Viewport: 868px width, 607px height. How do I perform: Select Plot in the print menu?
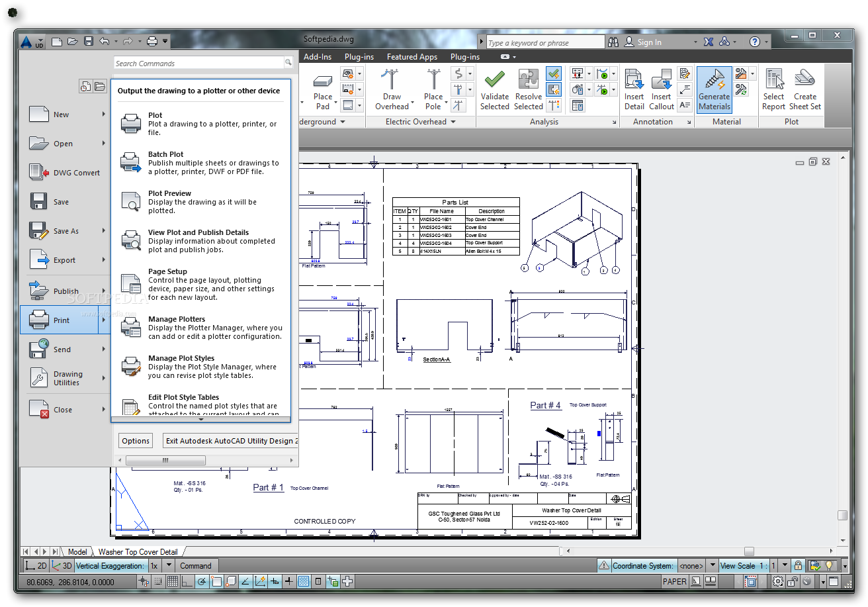(x=201, y=124)
